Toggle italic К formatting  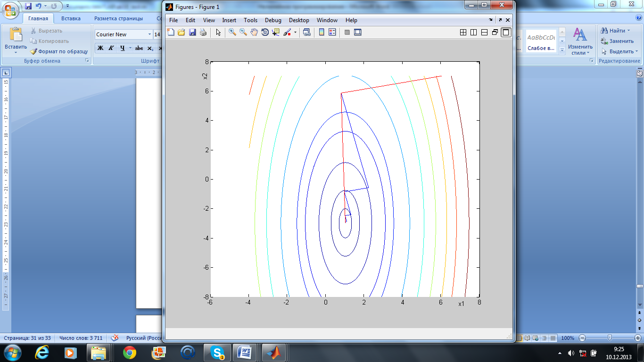click(111, 48)
